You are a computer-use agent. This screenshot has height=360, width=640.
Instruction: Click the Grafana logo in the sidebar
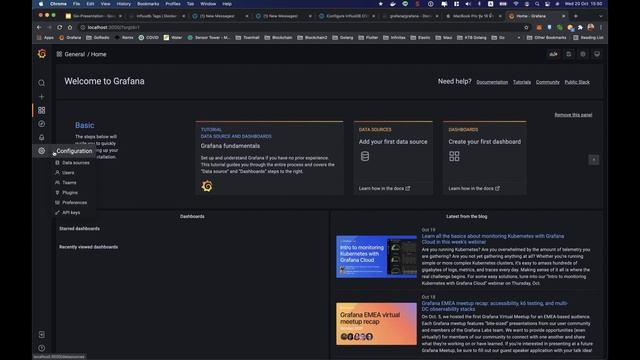[x=42, y=54]
